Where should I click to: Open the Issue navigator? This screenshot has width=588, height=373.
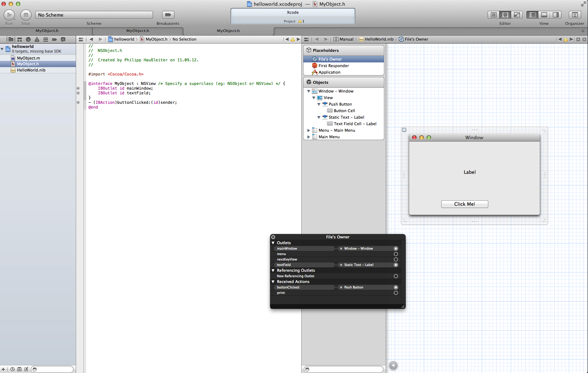[37, 39]
